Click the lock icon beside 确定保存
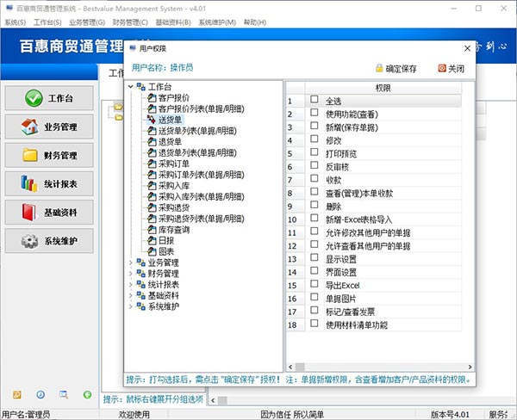 point(379,68)
